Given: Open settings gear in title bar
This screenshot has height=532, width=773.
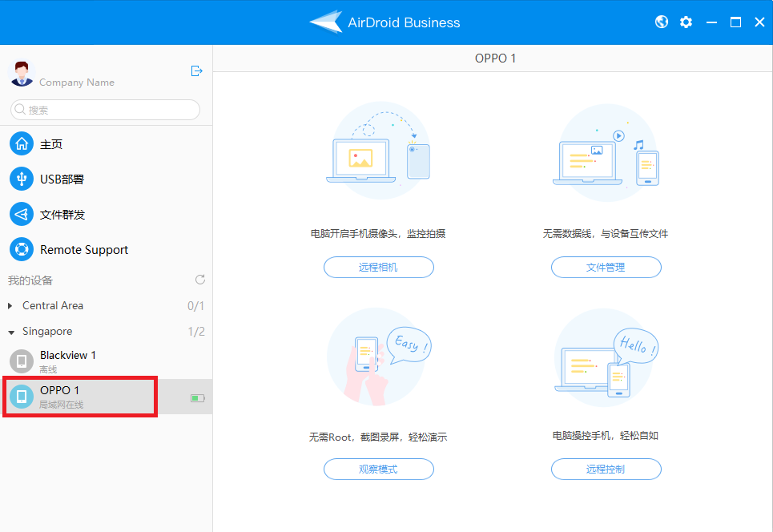Looking at the screenshot, I should tap(686, 22).
